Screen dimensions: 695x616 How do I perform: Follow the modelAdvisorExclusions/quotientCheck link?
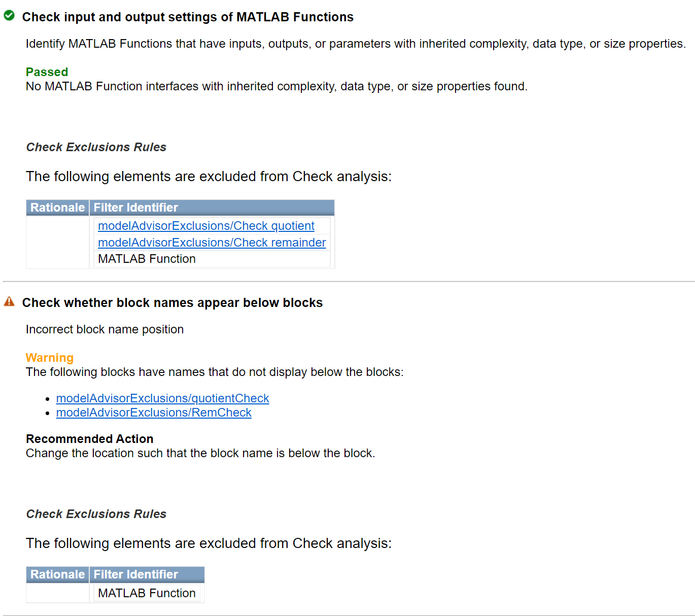point(162,398)
